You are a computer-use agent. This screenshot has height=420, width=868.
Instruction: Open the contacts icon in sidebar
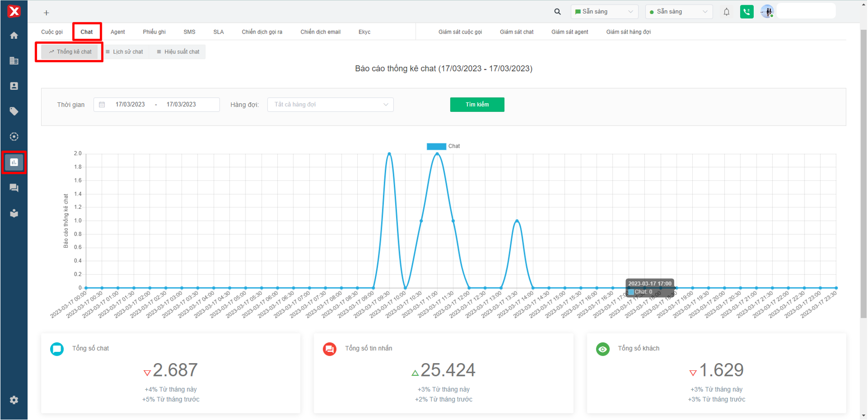(x=14, y=86)
